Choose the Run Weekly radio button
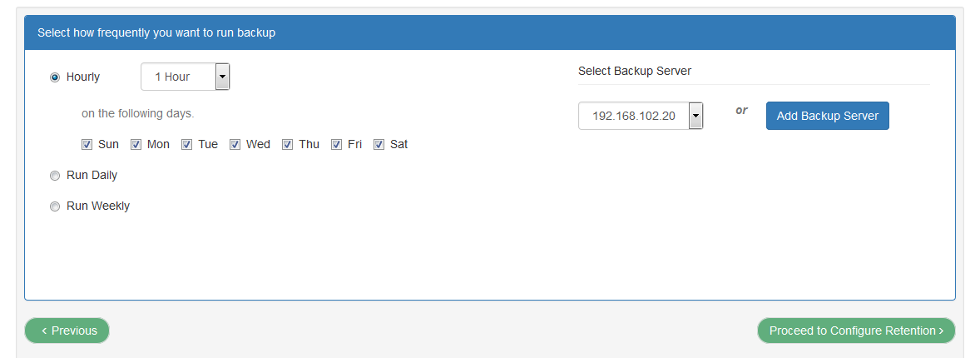The width and height of the screenshot is (980, 358). point(55,206)
